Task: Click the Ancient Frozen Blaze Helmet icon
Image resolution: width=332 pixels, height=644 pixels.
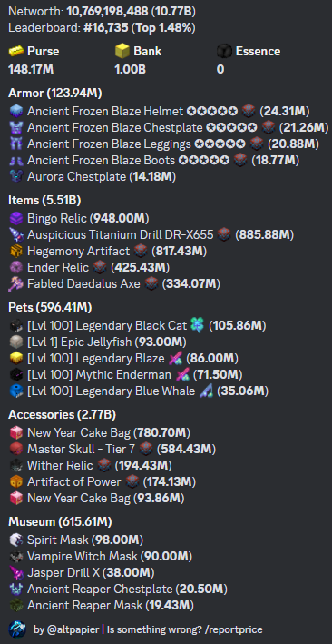Action: coord(15,111)
